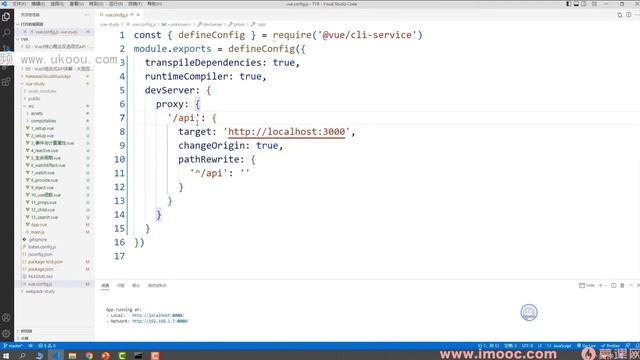
Task: Click the Prettier status bar item
Action: (611, 346)
